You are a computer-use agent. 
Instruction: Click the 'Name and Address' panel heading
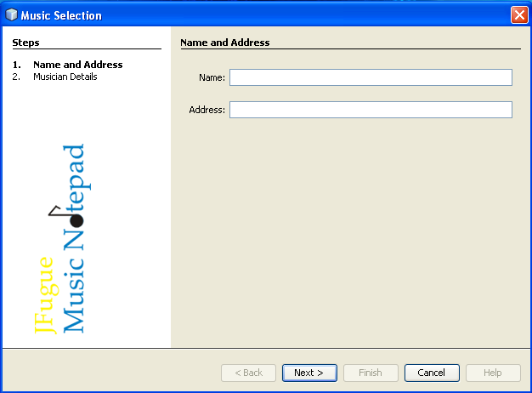pos(225,43)
